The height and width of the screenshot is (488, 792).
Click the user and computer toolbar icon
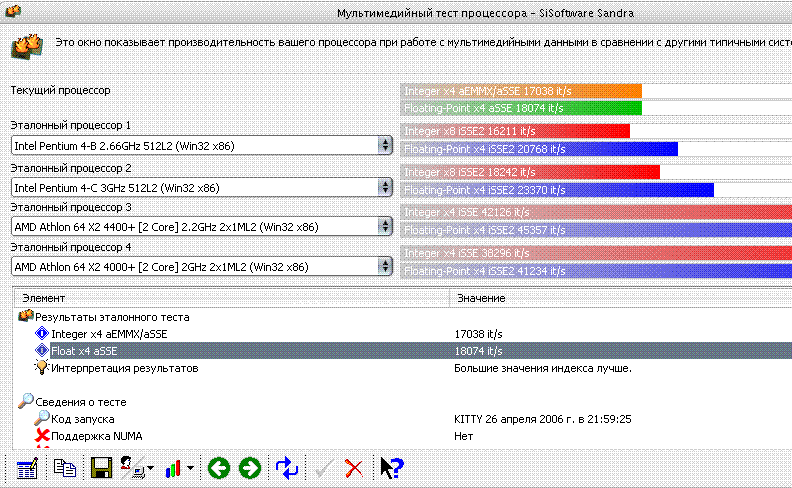coord(132,467)
